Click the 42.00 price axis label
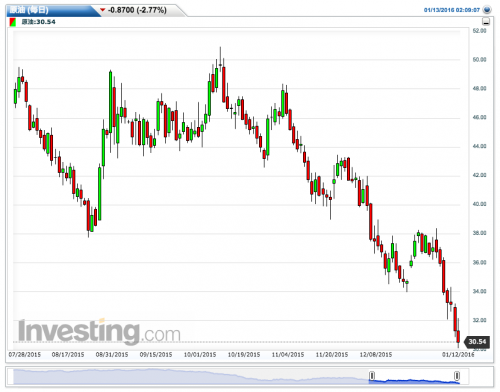This screenshot has height=392, width=500. tap(479, 175)
